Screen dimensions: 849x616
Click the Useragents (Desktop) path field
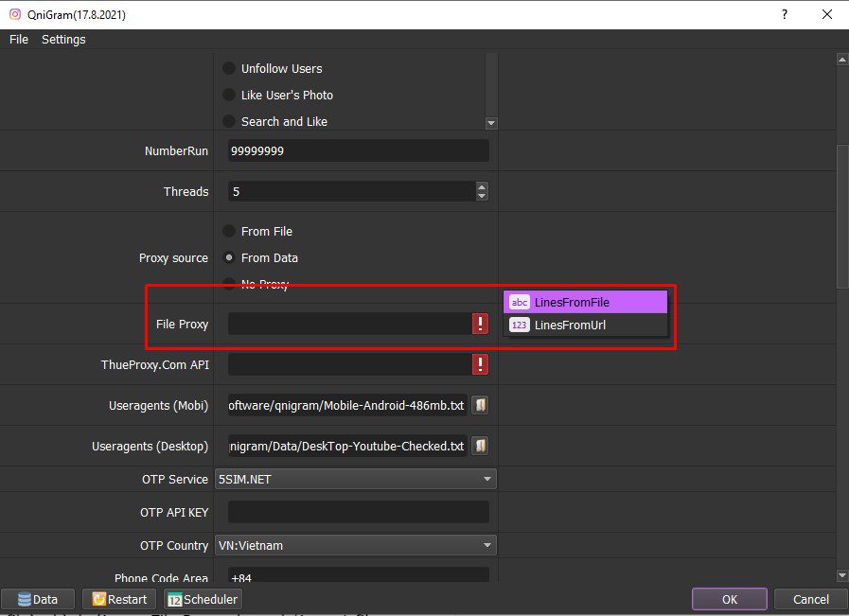coord(347,446)
